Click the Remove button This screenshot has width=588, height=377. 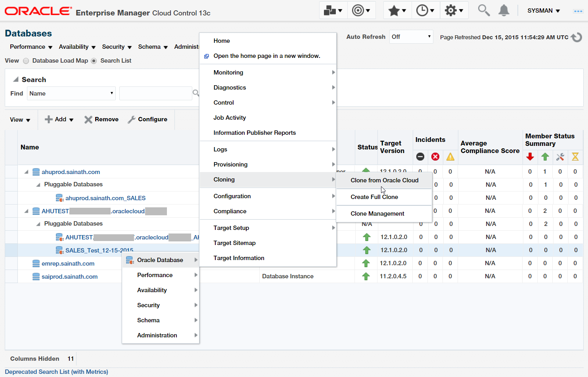coord(102,119)
